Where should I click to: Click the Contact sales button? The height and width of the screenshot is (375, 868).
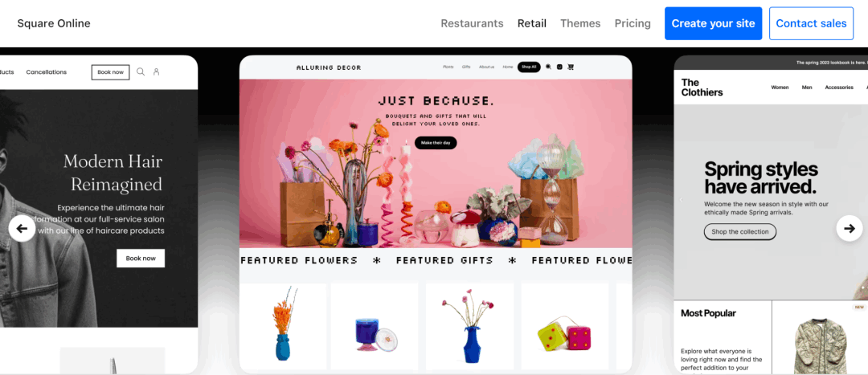coord(812,23)
